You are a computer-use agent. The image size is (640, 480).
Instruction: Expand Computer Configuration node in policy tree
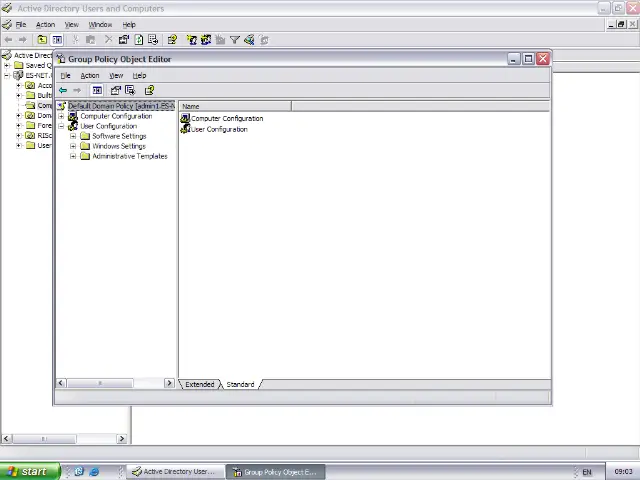pyautogui.click(x=61, y=116)
